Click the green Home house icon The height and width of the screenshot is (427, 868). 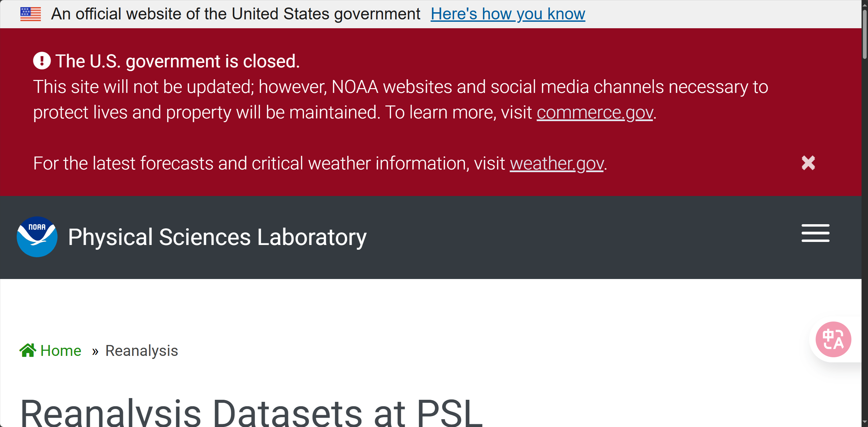point(28,350)
